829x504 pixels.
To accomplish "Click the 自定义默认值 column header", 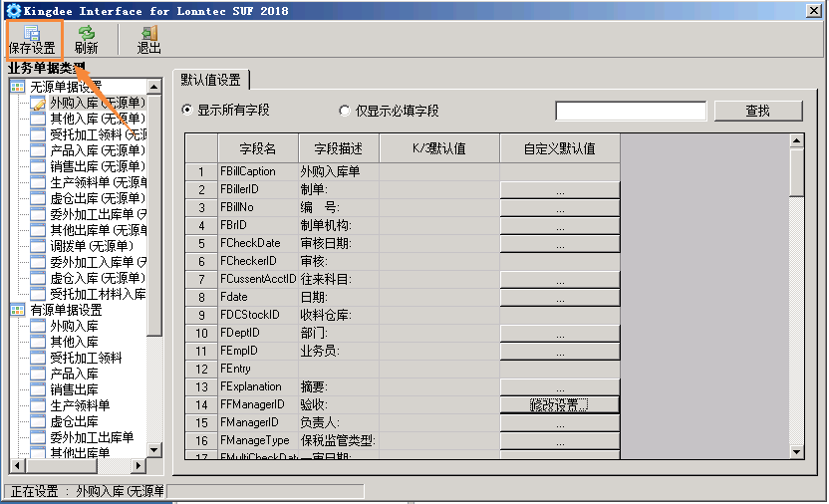I will click(560, 148).
